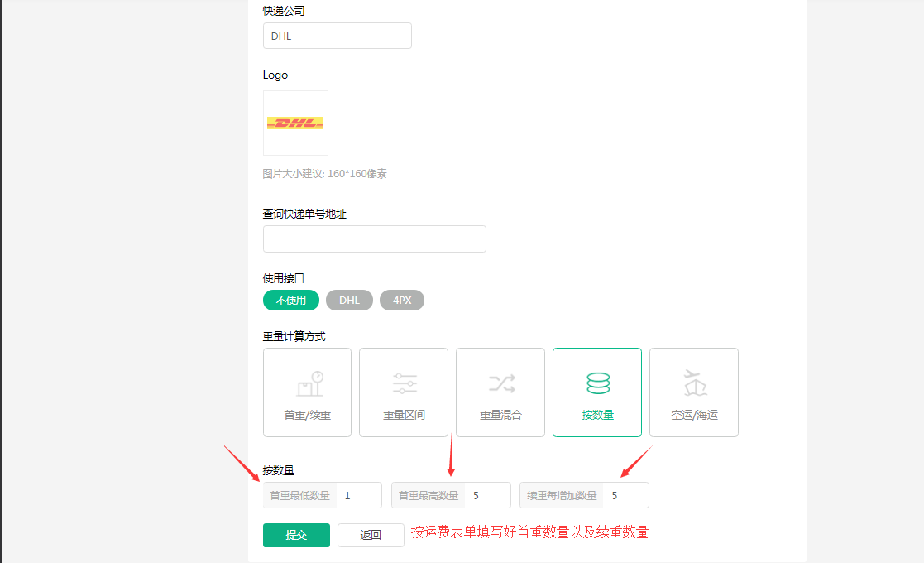The width and height of the screenshot is (924, 563).
Task: Select the 首重/续重 scale icon card
Action: pos(307,392)
